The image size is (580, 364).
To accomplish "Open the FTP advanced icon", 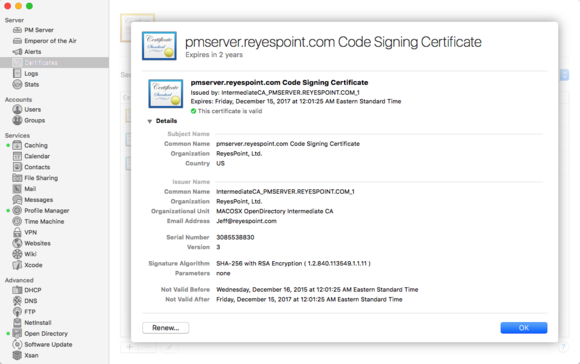I will point(17,312).
